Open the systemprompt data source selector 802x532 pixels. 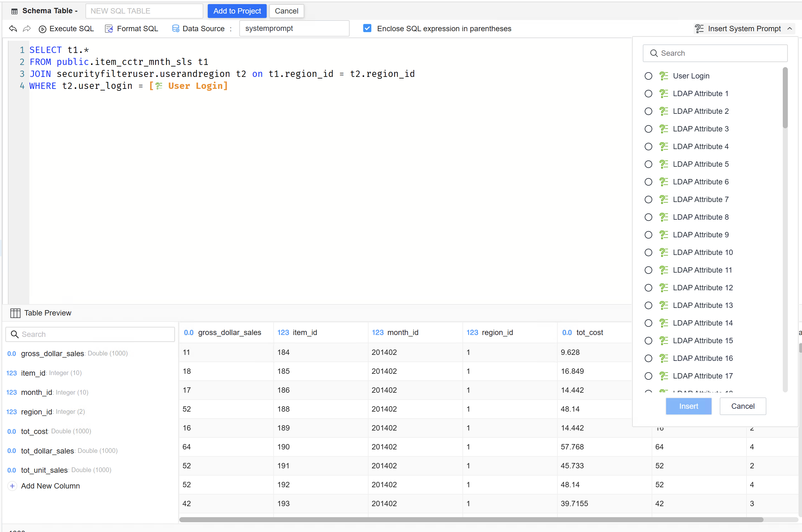pos(294,28)
